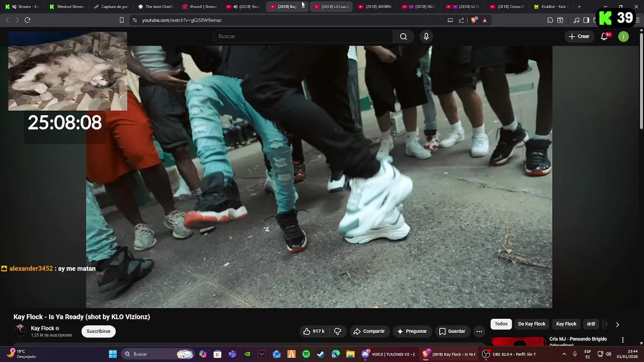Open the OBS 32.0.4 taskbar window
The width and height of the screenshot is (644, 362).
tap(509, 354)
